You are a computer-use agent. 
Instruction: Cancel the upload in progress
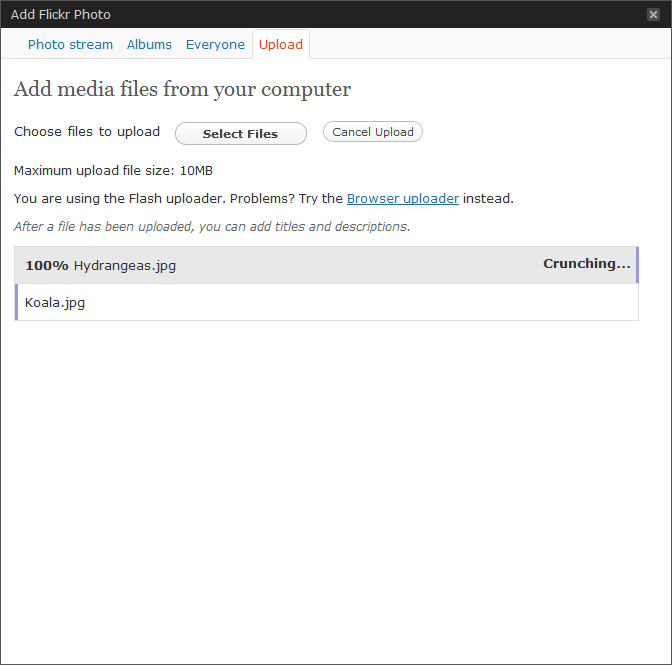tap(373, 132)
